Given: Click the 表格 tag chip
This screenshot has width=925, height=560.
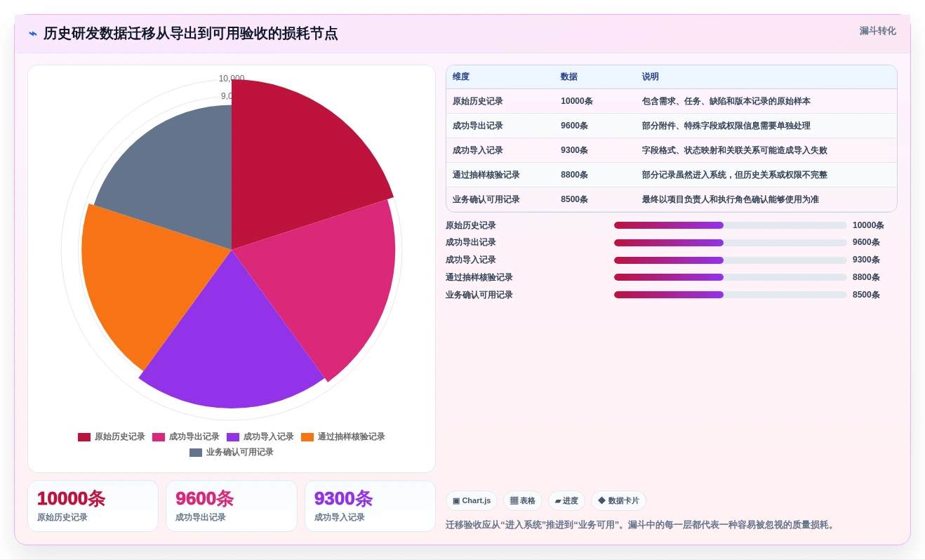Looking at the screenshot, I should [522, 500].
